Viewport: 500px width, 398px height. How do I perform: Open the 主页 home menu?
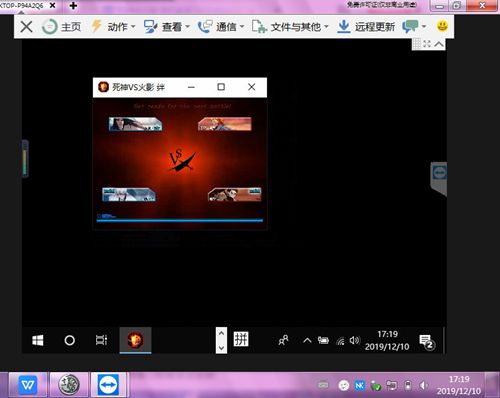(x=62, y=27)
